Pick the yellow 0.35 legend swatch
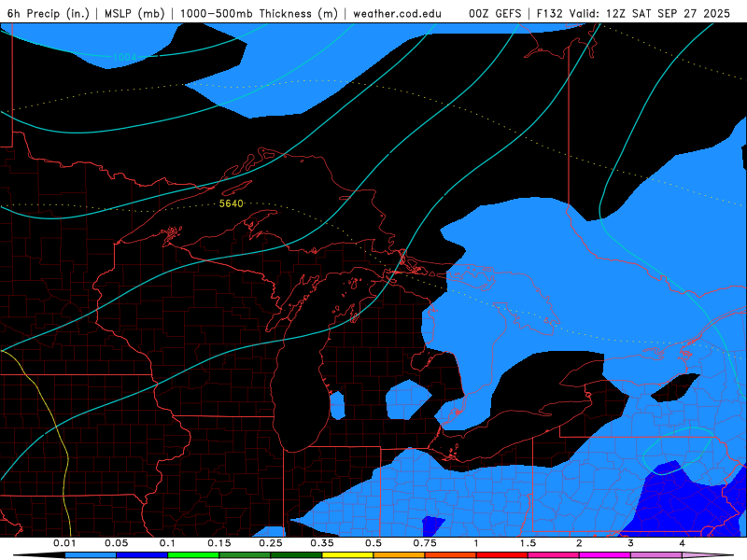747x560 pixels. pyautogui.click(x=347, y=555)
